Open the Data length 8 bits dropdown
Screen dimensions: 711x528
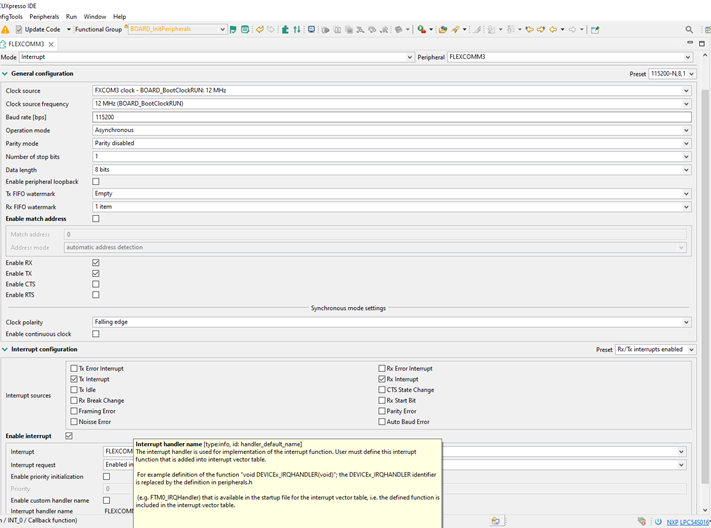[x=392, y=170]
